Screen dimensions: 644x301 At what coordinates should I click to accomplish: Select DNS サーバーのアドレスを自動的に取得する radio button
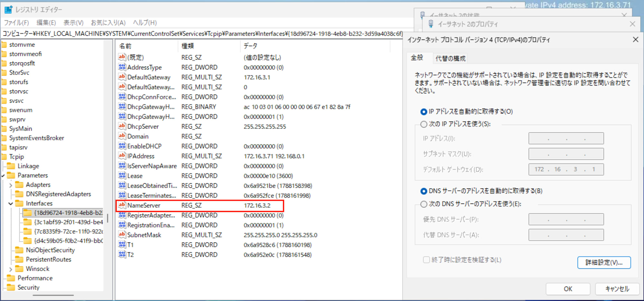(x=424, y=191)
